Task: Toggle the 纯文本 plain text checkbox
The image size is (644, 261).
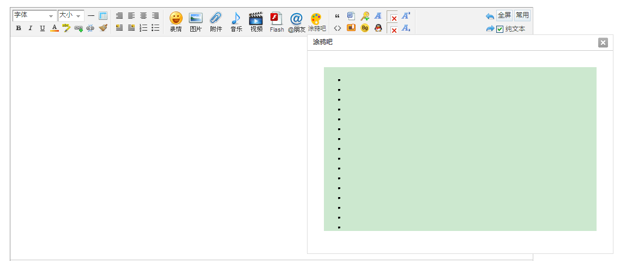Action: 500,29
